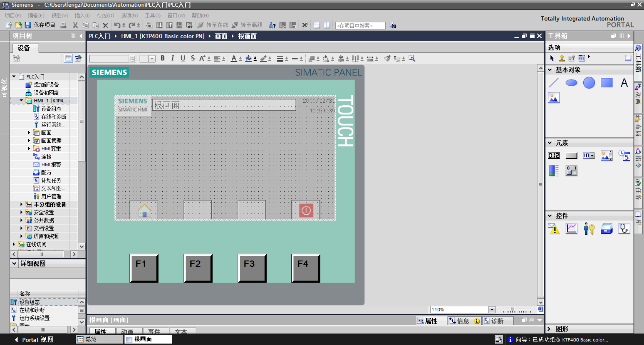Image resolution: width=644 pixels, height=345 pixels.
Task: Click the font color 'A' swatch button
Action: pyautogui.click(x=234, y=58)
